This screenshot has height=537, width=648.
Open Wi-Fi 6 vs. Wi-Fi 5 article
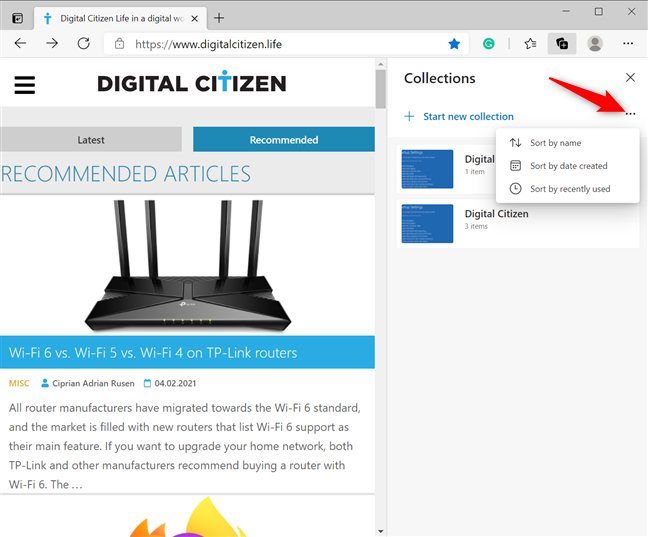tap(153, 353)
